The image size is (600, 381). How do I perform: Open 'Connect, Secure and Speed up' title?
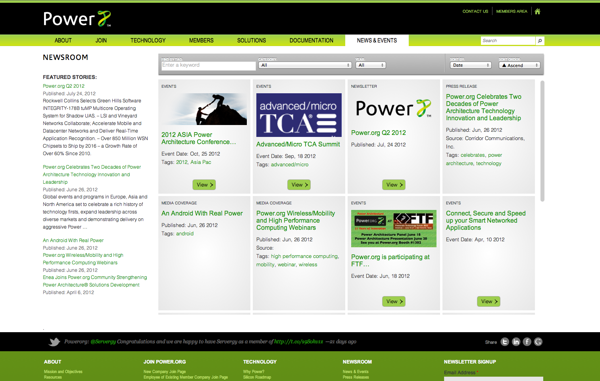[x=486, y=220]
